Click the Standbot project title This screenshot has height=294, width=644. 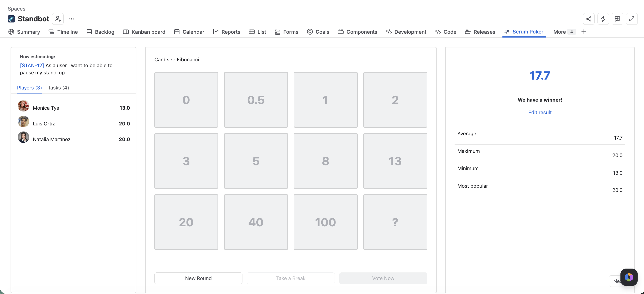[33, 19]
